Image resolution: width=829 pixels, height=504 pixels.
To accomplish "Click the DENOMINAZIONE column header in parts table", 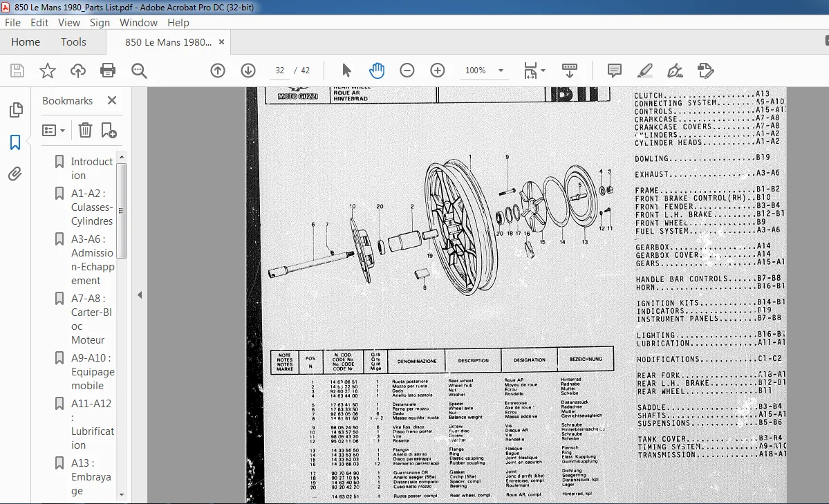I will 417,361.
